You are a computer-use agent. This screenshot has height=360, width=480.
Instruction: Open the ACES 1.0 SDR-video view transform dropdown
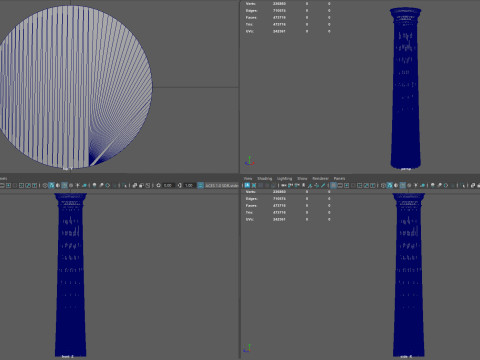coord(222,185)
